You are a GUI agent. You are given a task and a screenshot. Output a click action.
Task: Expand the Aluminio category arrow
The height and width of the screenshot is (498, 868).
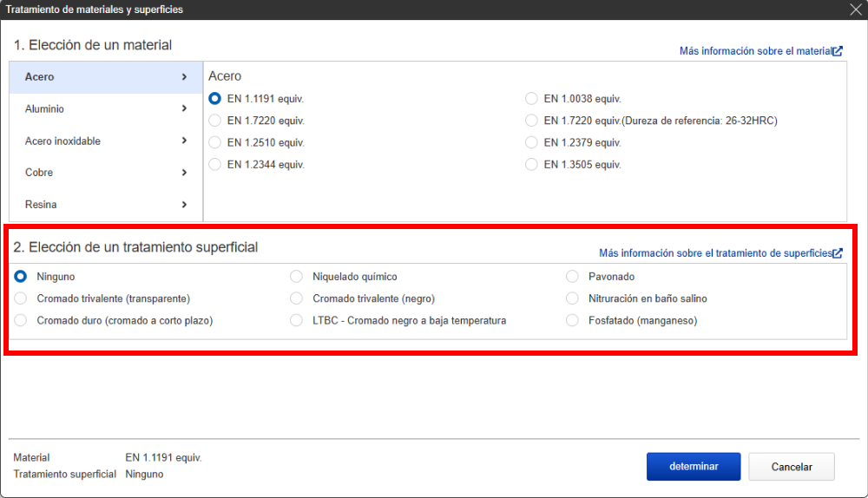click(184, 109)
